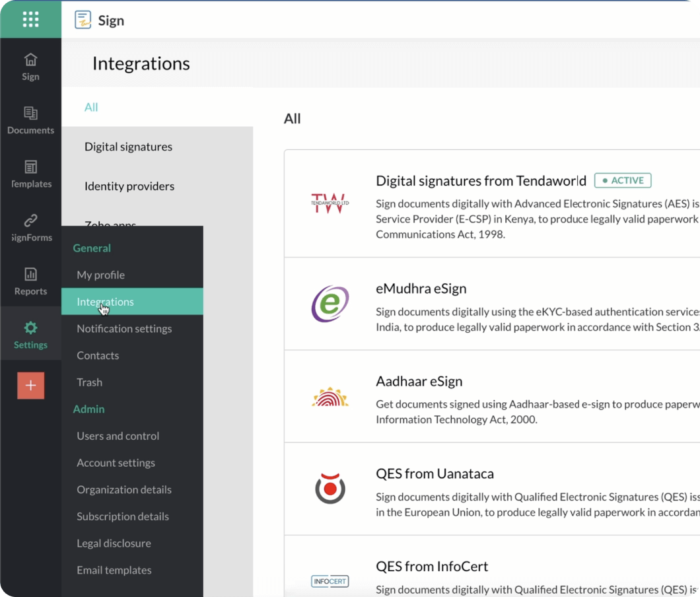The height and width of the screenshot is (597, 700).
Task: Select the All integrations category
Action: [x=91, y=107]
